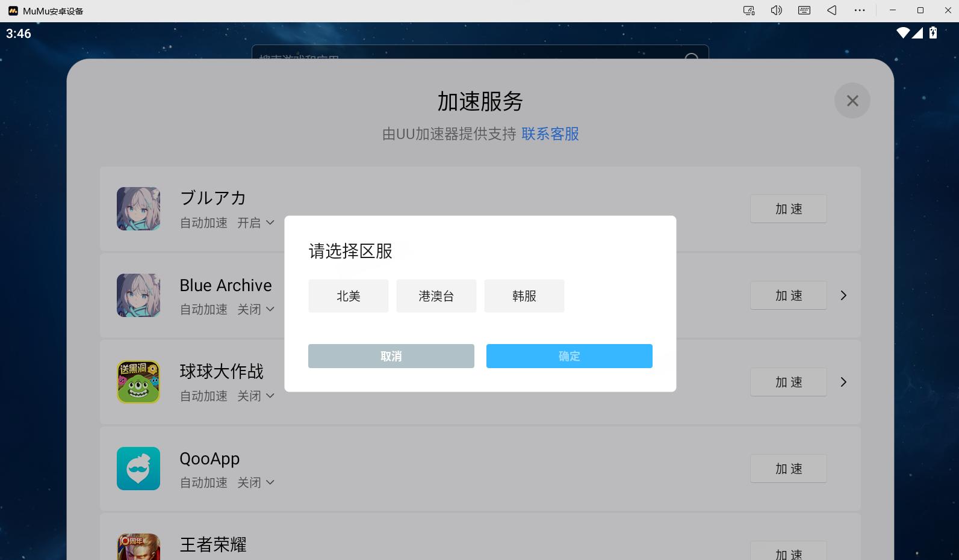Click the back triangle icon in title bar
The image size is (959, 560).
pos(831,10)
